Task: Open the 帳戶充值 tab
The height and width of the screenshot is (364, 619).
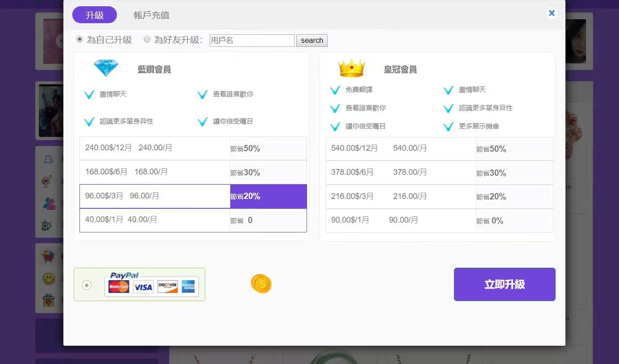Action: click(x=152, y=15)
